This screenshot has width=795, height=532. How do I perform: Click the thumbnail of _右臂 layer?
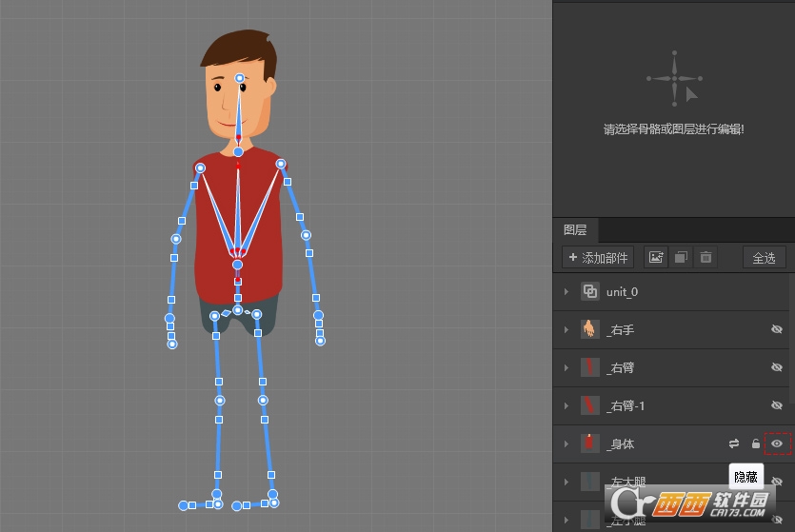tap(590, 367)
